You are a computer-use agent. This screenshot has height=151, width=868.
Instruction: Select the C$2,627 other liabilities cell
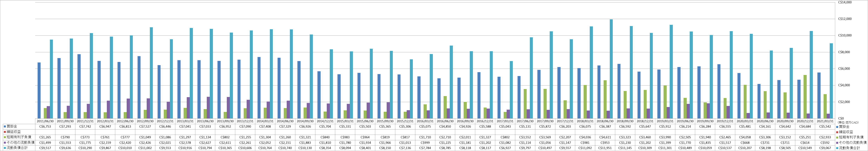pos(206,143)
